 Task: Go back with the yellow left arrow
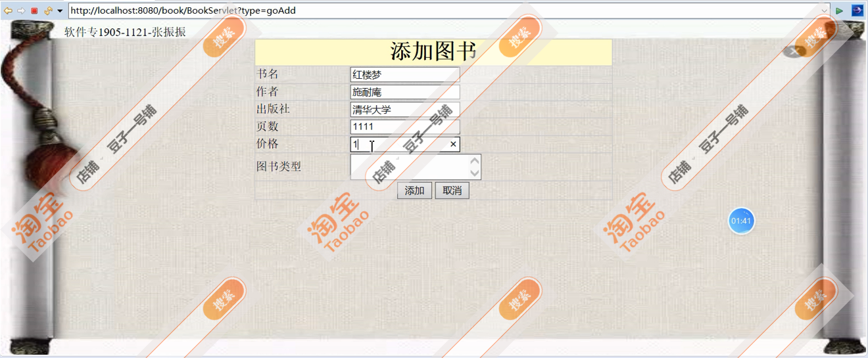click(8, 11)
